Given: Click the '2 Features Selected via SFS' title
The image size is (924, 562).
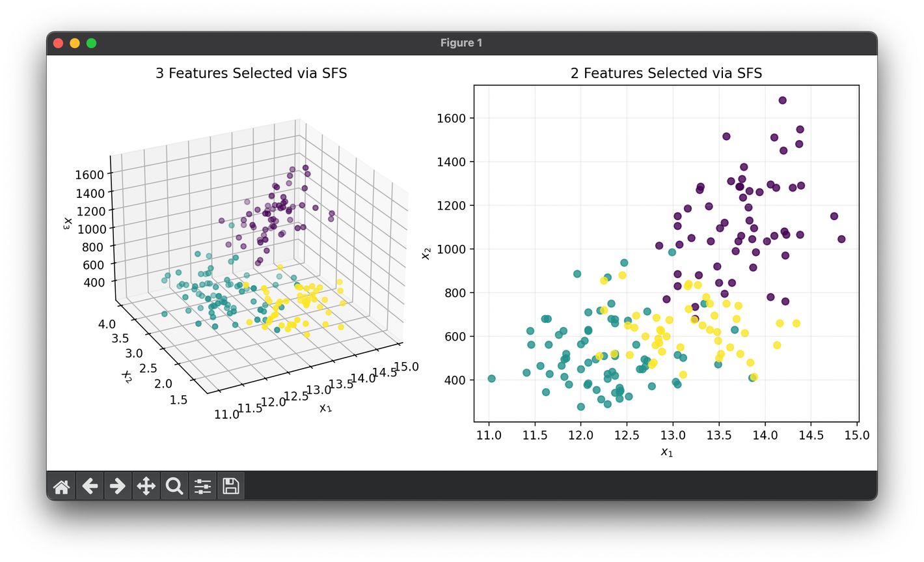Looking at the screenshot, I should [x=666, y=73].
